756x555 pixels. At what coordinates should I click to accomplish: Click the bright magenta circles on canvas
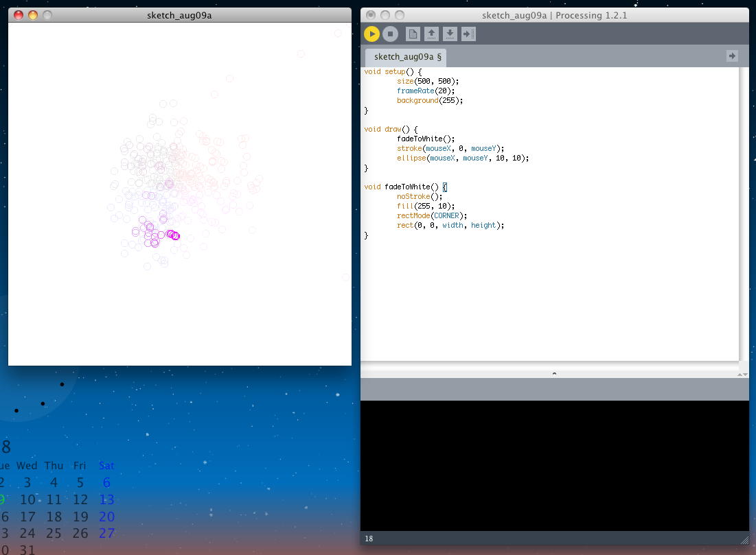[x=174, y=235]
